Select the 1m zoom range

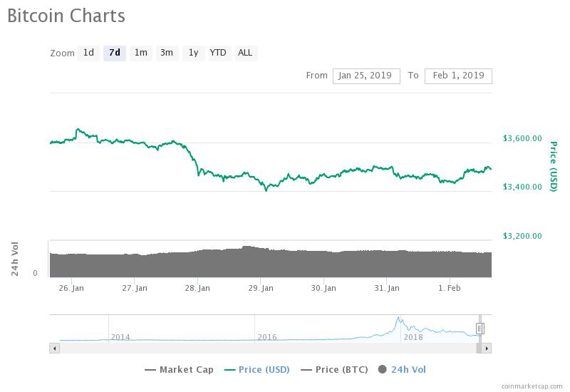coord(140,53)
